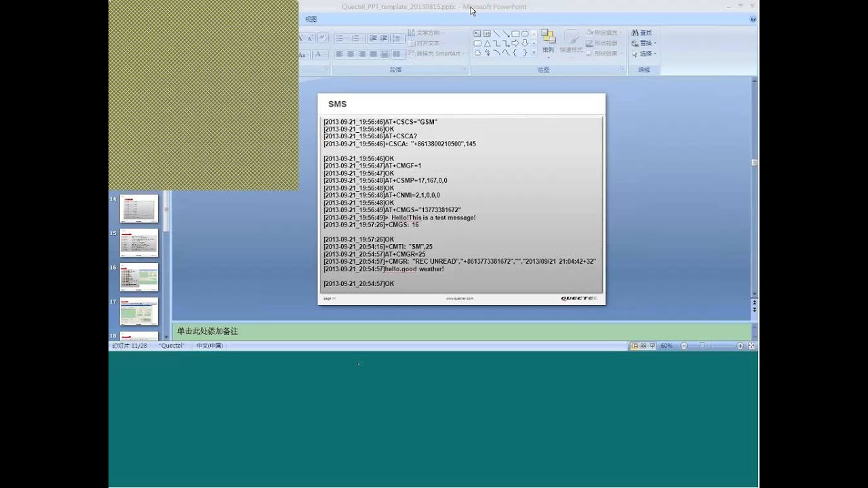Fit slide to current window
The height and width of the screenshot is (488, 868).
click(x=751, y=346)
